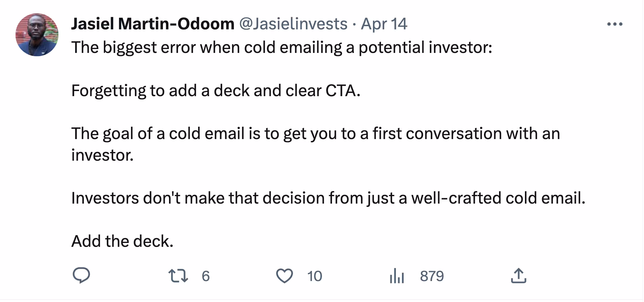This screenshot has width=644, height=302.
Task: Open Jasiel Martin-Odoom's profile
Action: (x=153, y=23)
